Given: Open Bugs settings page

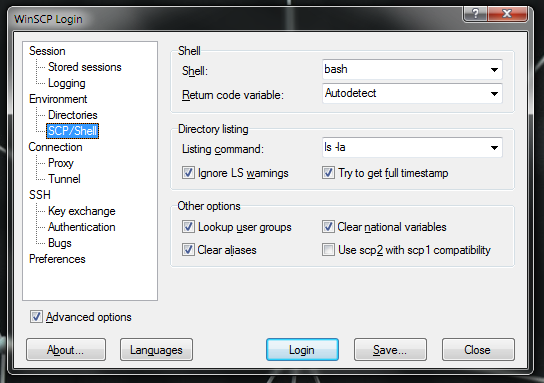Looking at the screenshot, I should [60, 243].
